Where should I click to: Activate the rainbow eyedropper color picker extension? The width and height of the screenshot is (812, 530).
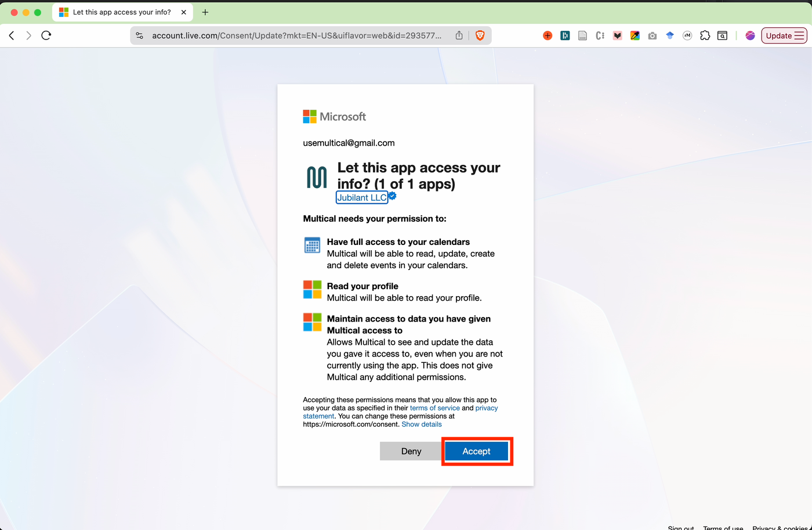(x=635, y=35)
